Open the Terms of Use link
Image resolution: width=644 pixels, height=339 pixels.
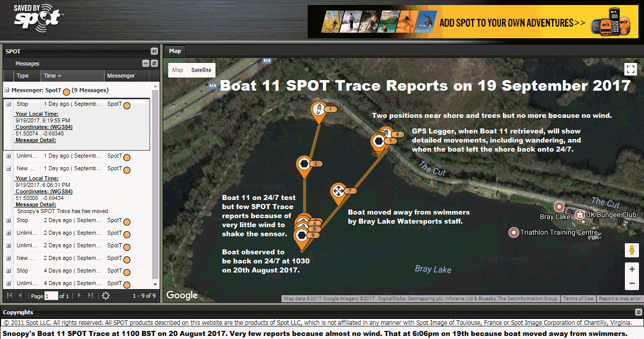click(578, 299)
